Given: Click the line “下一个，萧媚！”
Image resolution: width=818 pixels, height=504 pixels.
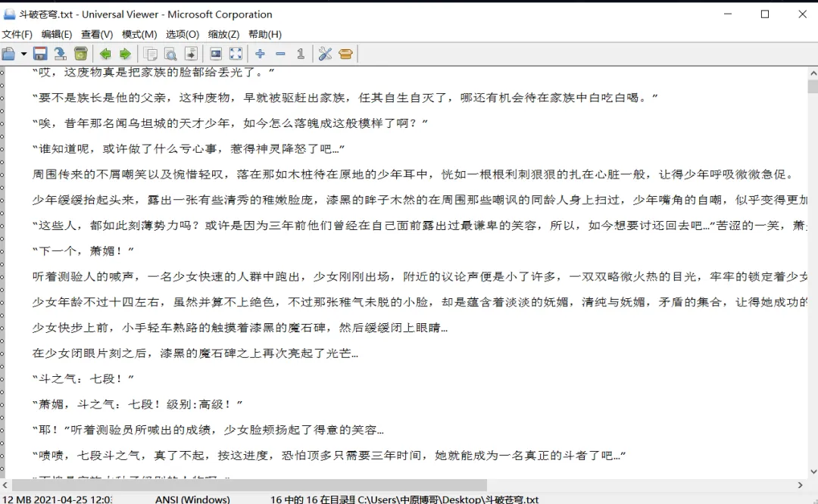Looking at the screenshot, I should pyautogui.click(x=83, y=250).
